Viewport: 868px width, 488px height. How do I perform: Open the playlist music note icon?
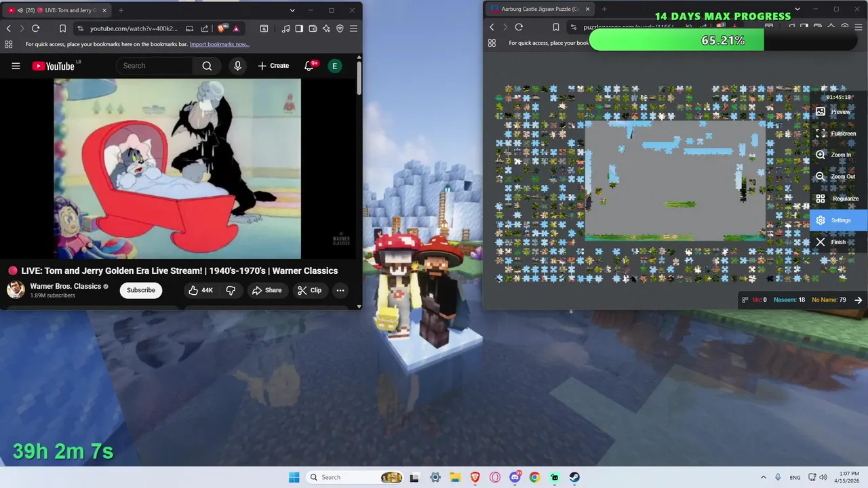(285, 28)
